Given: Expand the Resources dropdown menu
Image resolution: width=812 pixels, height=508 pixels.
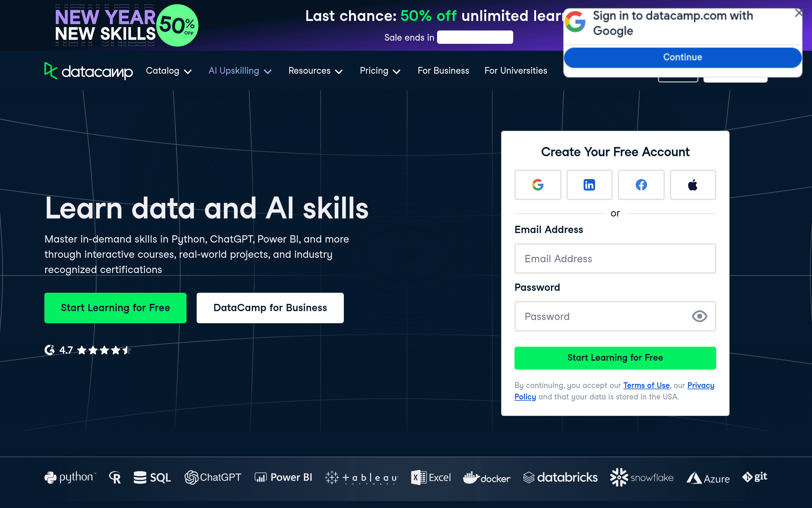Looking at the screenshot, I should pyautogui.click(x=316, y=71).
